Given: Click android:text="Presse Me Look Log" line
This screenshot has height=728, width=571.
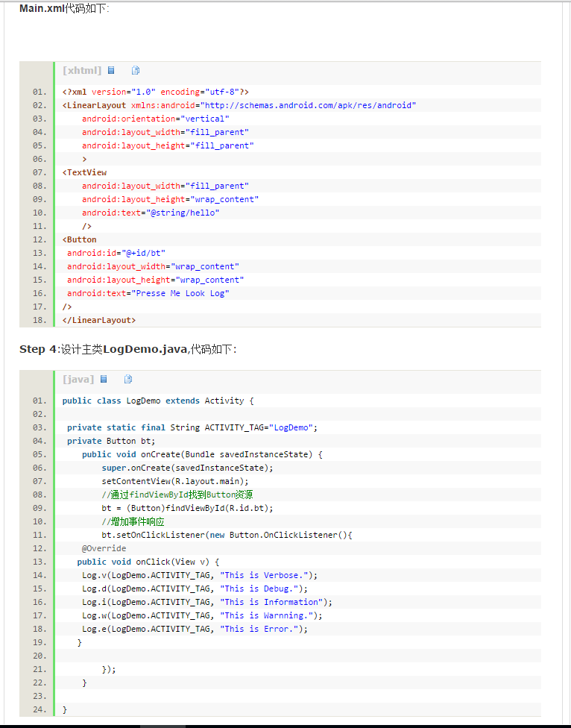Looking at the screenshot, I should (148, 293).
